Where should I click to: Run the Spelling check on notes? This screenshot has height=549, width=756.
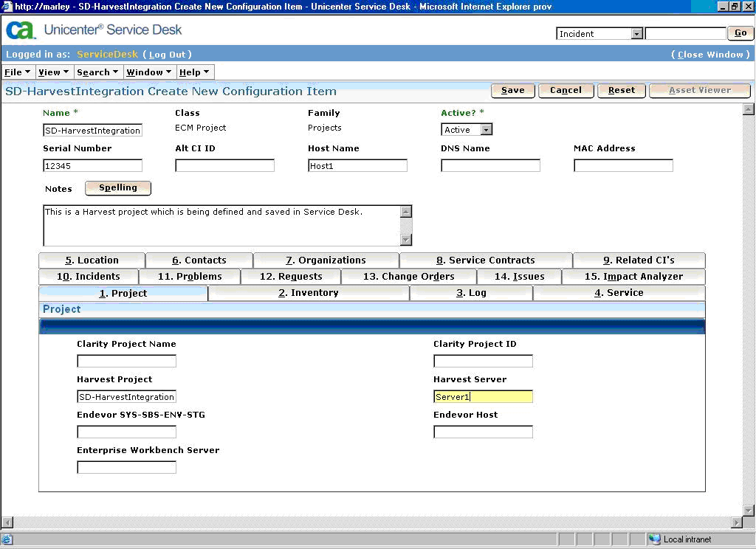pos(118,188)
